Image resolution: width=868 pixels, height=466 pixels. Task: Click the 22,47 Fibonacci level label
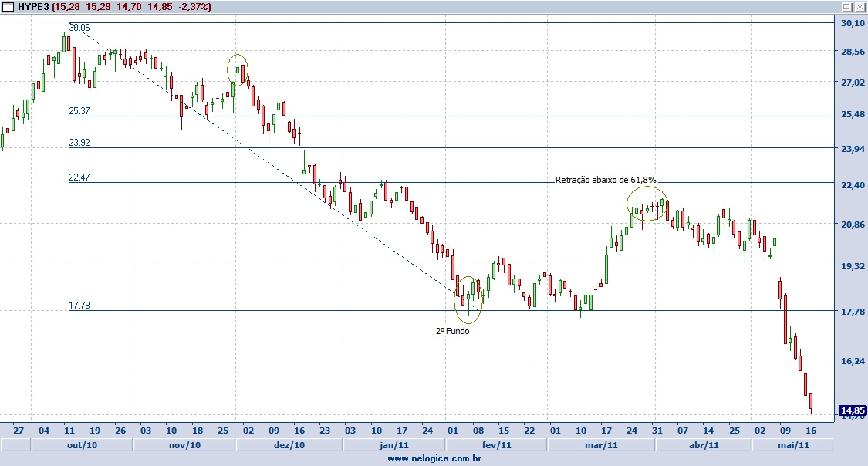pyautogui.click(x=79, y=177)
